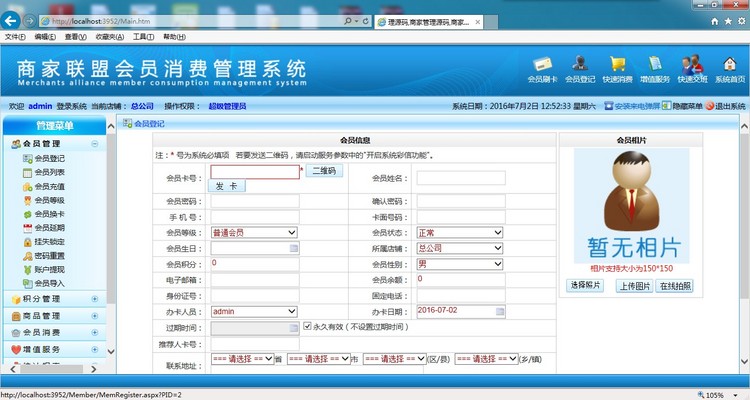Click into the 手机号 input field
750x400 pixels.
coord(255,217)
